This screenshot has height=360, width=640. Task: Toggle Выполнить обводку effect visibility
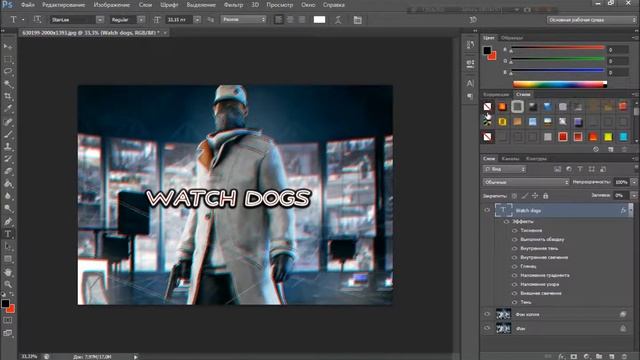coord(515,240)
